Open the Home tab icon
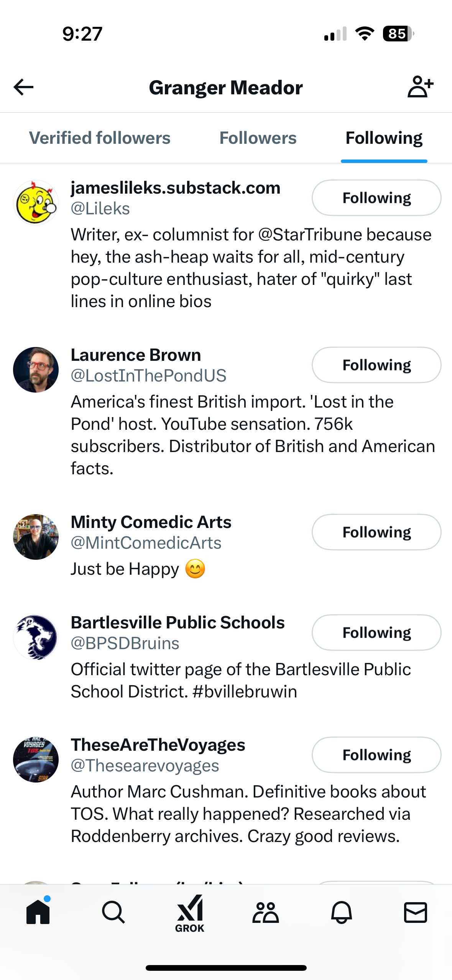Image resolution: width=452 pixels, height=980 pixels. [38, 912]
